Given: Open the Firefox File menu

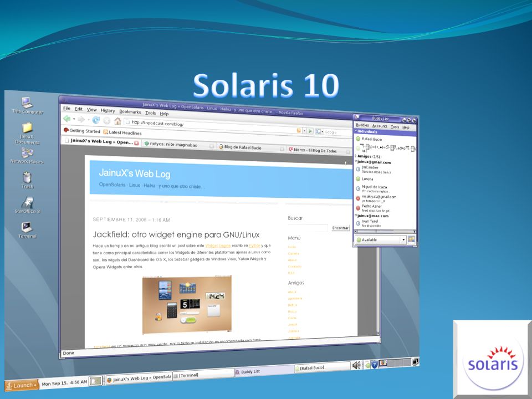Looking at the screenshot, I should point(66,108).
